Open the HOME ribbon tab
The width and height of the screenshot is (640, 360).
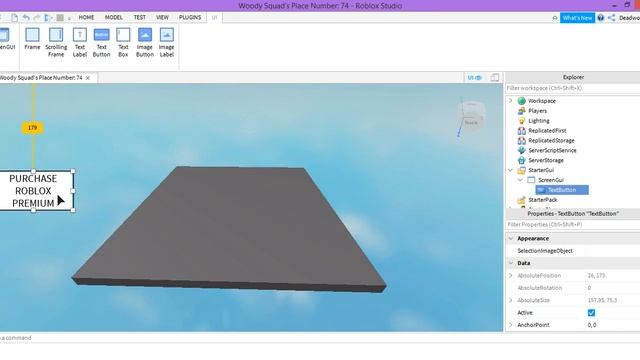86,18
